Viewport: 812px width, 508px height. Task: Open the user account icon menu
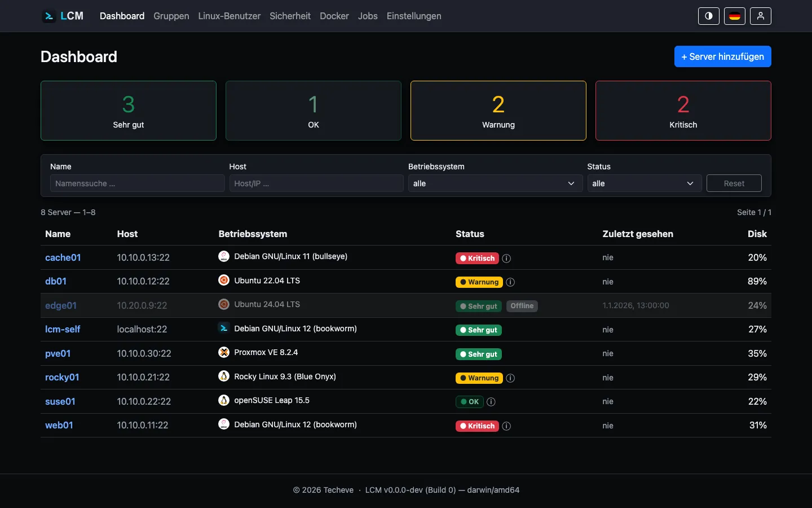pos(761,16)
